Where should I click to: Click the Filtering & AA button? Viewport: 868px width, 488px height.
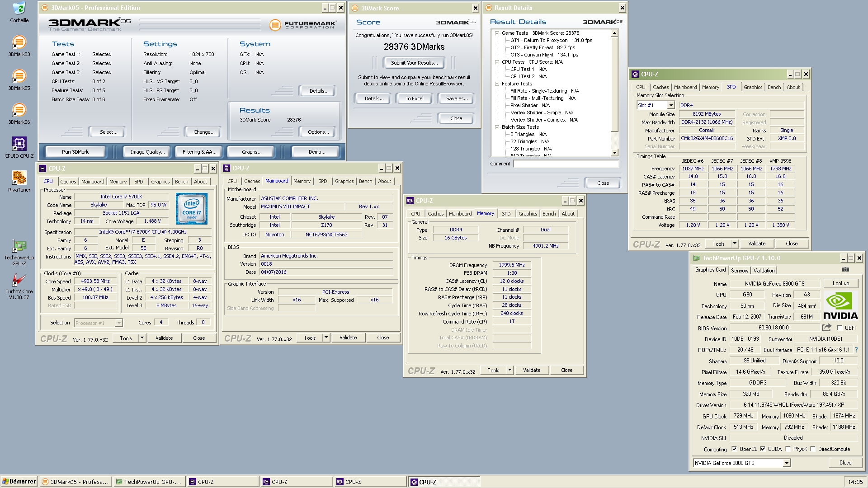pos(199,152)
